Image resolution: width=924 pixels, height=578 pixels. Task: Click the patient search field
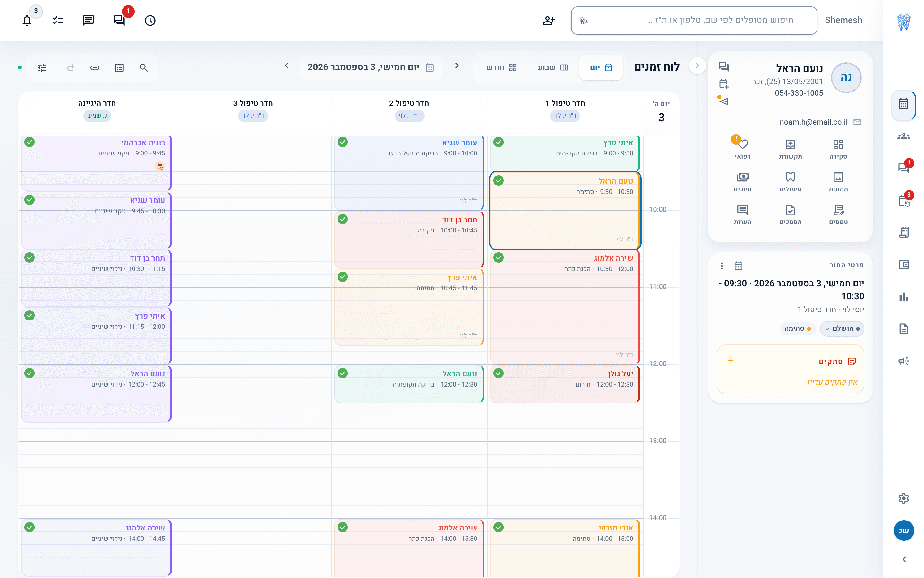(694, 20)
